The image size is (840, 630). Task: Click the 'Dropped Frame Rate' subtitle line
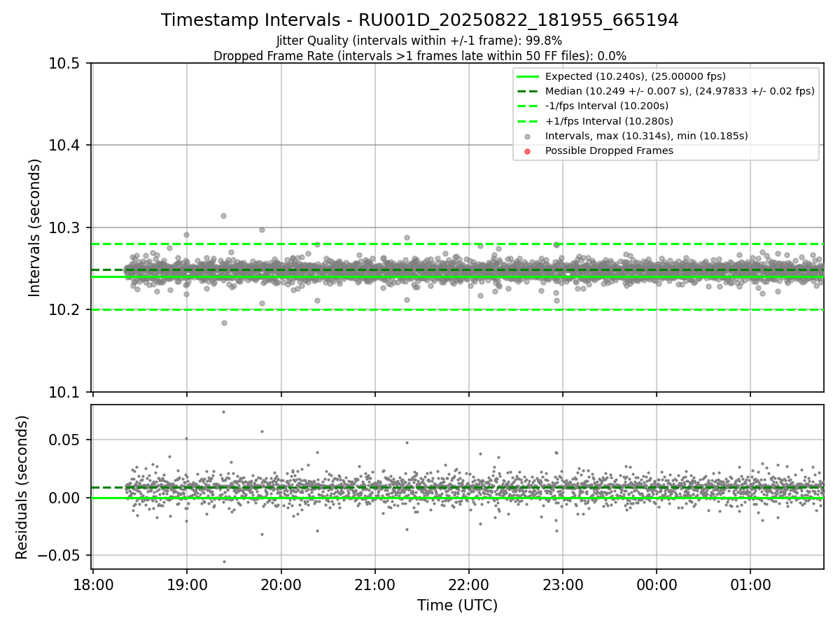coord(420,56)
